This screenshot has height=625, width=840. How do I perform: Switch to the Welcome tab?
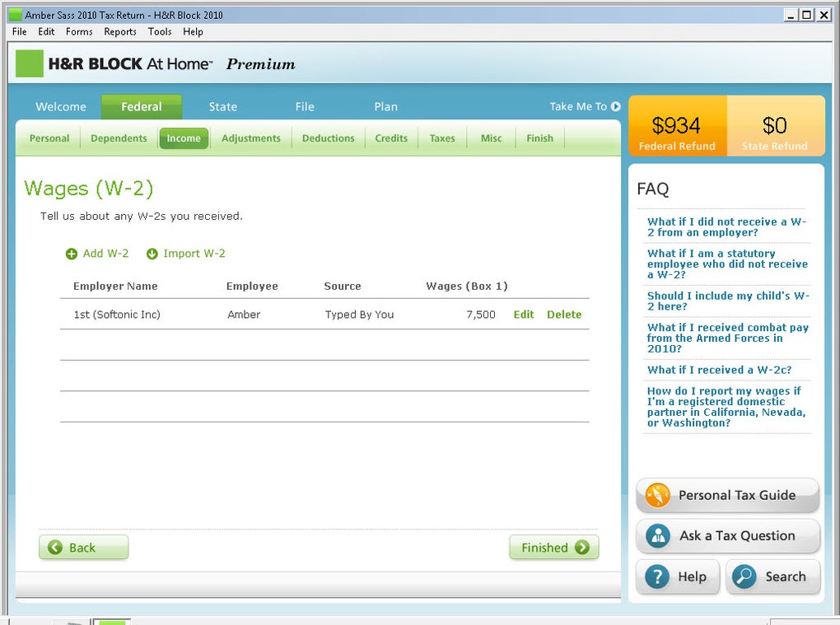pos(61,106)
